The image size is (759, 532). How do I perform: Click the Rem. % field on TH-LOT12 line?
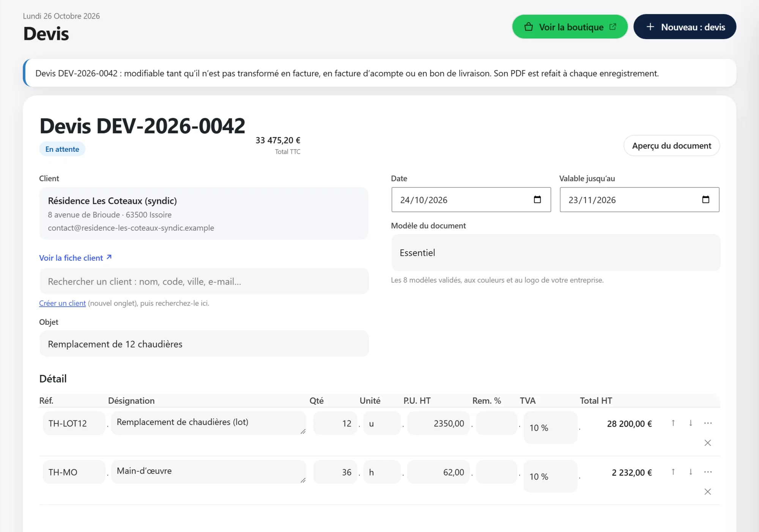(x=496, y=423)
